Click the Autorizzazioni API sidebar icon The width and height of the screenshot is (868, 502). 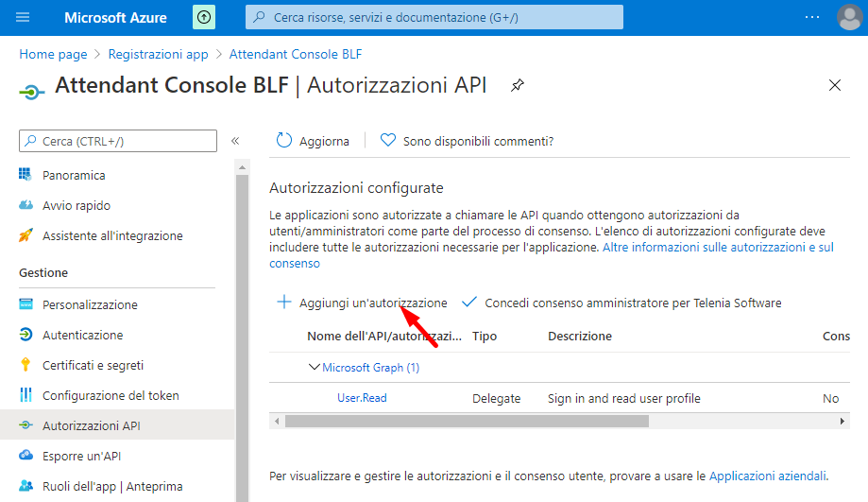click(26, 425)
